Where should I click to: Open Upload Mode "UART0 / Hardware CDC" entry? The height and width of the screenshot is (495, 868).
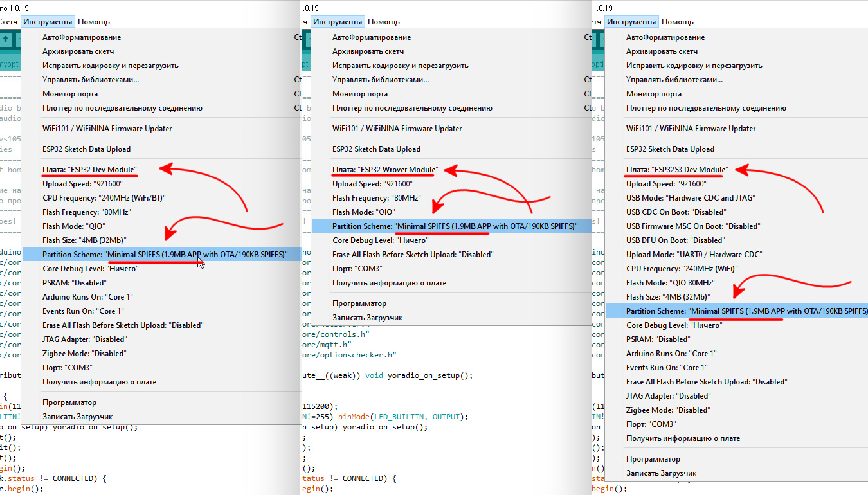pyautogui.click(x=694, y=255)
